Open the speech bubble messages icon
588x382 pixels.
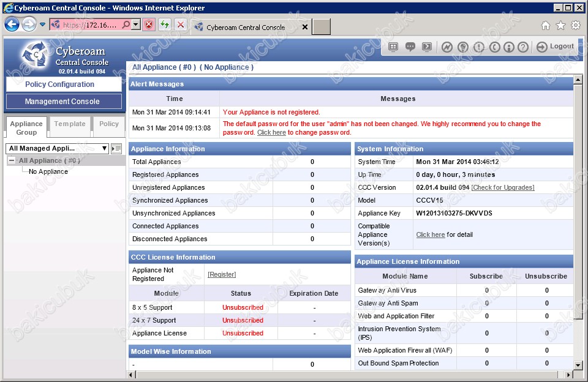pos(410,47)
